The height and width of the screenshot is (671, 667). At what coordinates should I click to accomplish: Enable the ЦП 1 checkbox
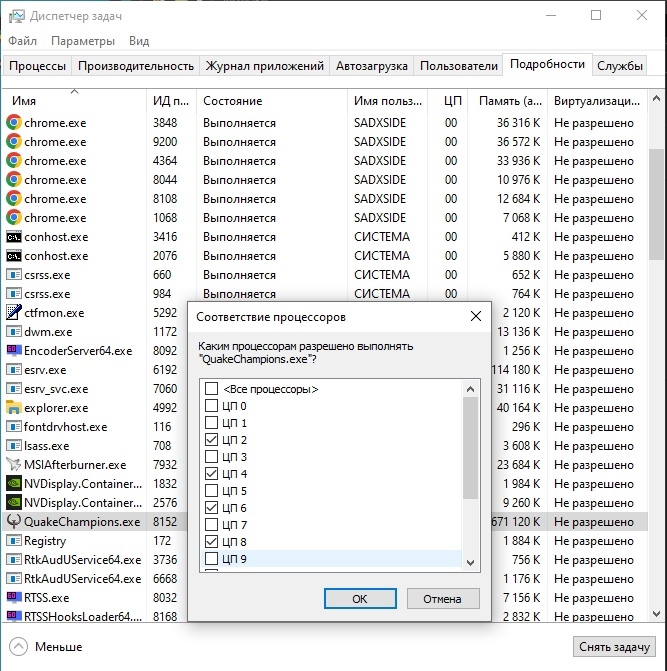211,423
